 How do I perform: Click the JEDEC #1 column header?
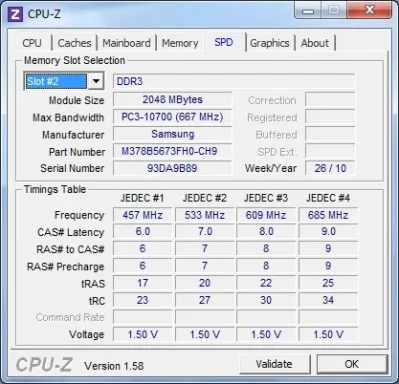tap(142, 198)
